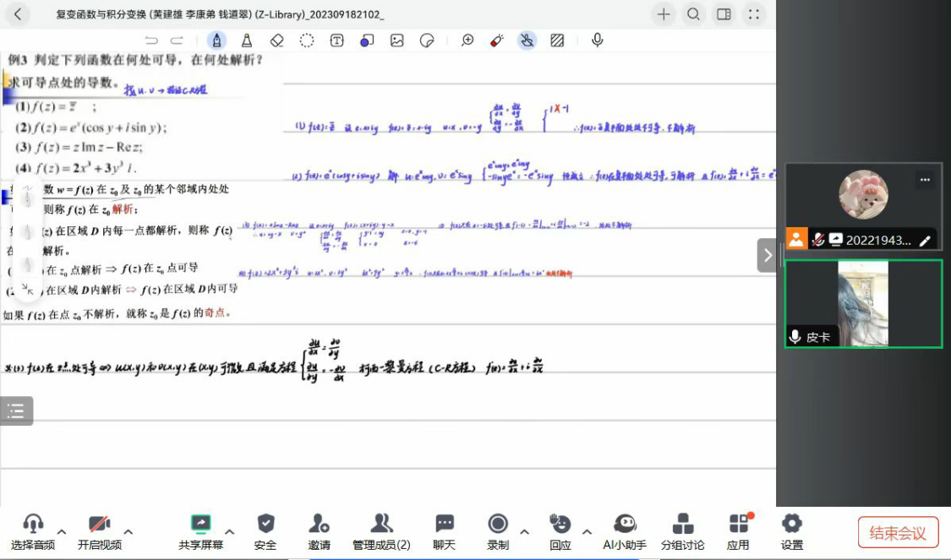The width and height of the screenshot is (951, 560).
Task: Select the highlighter tool
Action: tap(247, 40)
